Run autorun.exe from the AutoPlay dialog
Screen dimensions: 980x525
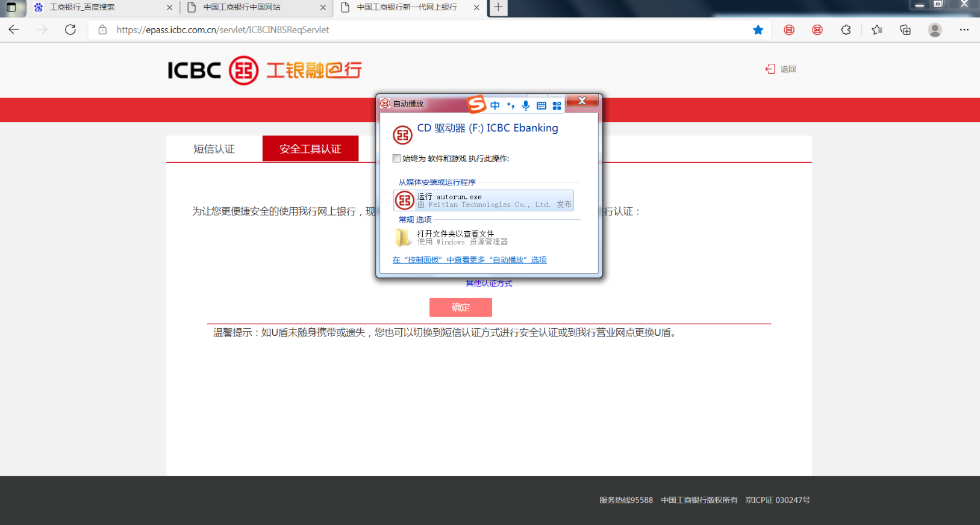point(483,200)
